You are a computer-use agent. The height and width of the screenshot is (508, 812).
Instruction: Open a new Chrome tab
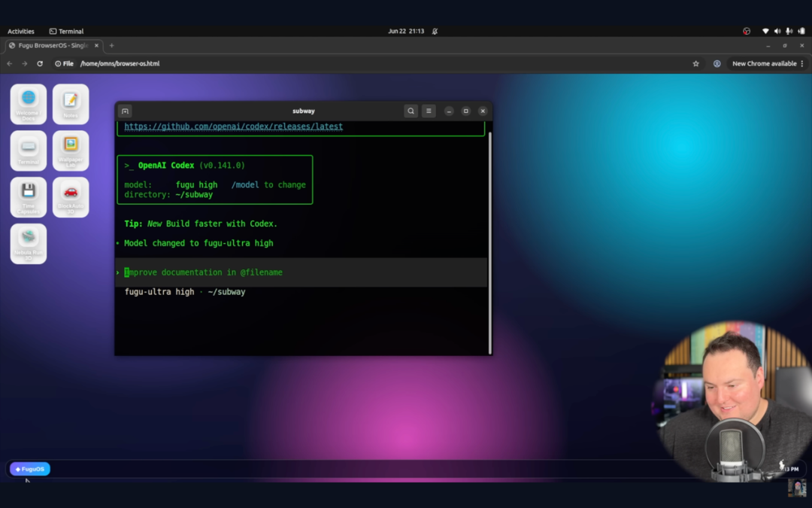pyautogui.click(x=111, y=46)
